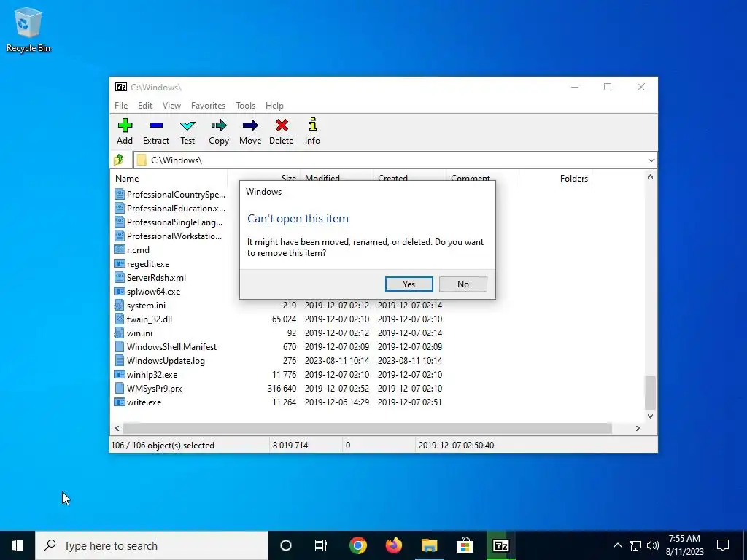Open the View menu
This screenshot has width=747, height=560.
(x=171, y=106)
